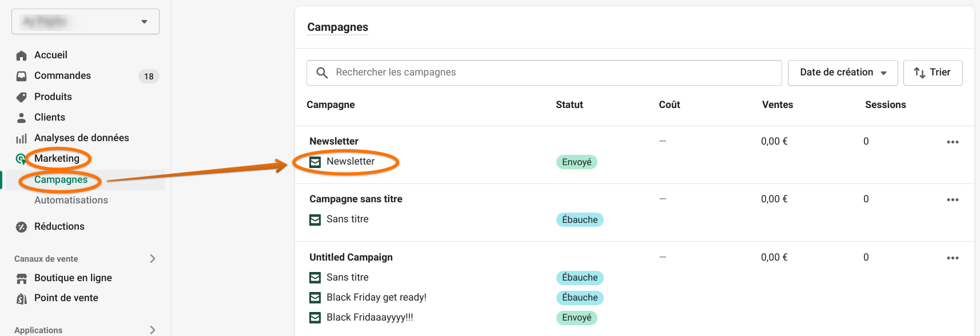
Task: Go to Automatisations in the sidebar
Action: pyautogui.click(x=71, y=200)
